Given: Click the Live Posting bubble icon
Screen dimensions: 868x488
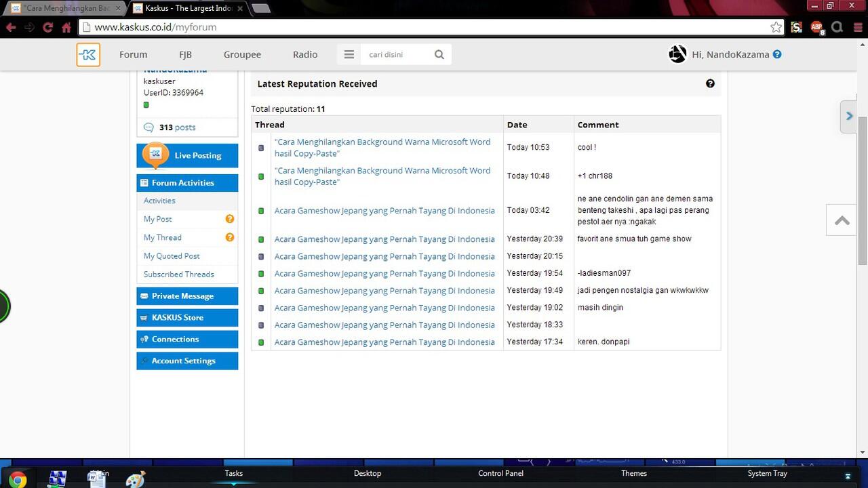Looking at the screenshot, I should (x=155, y=155).
